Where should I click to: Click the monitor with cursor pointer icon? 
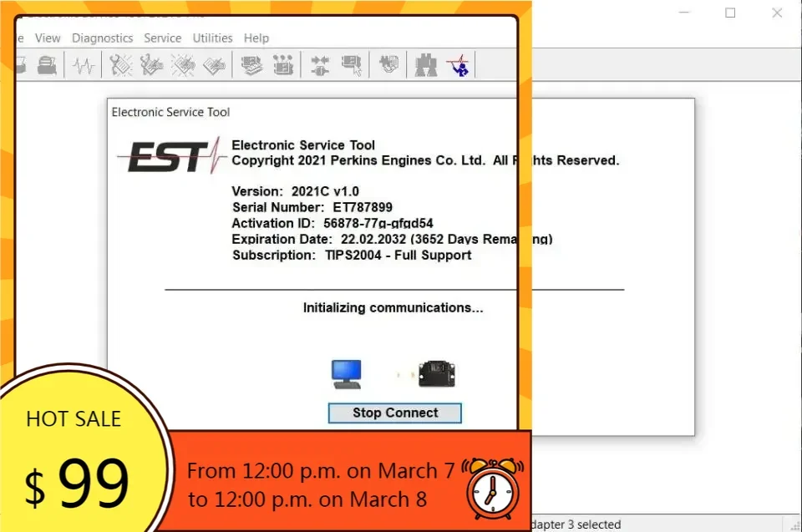click(x=352, y=65)
